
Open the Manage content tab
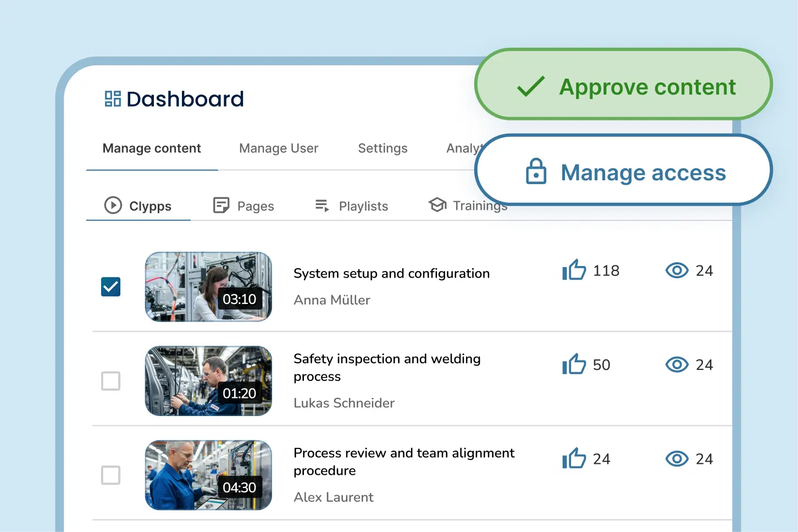coord(152,148)
